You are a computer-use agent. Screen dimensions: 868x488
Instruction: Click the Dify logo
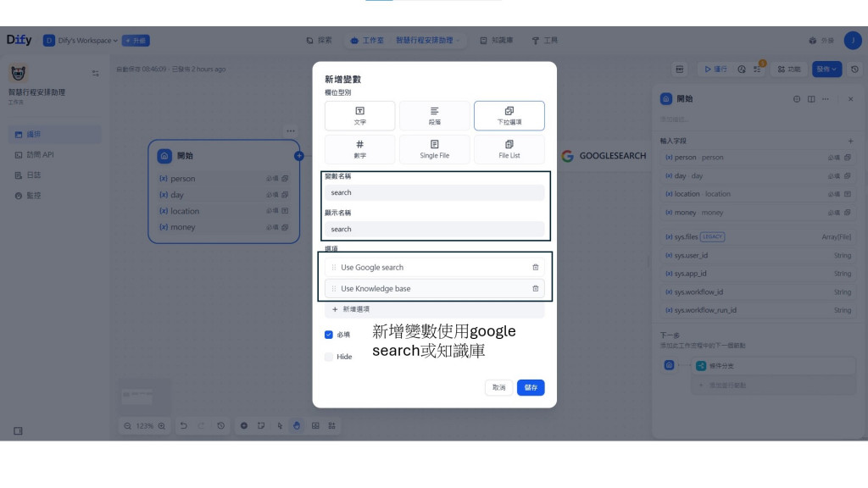pyautogui.click(x=19, y=40)
